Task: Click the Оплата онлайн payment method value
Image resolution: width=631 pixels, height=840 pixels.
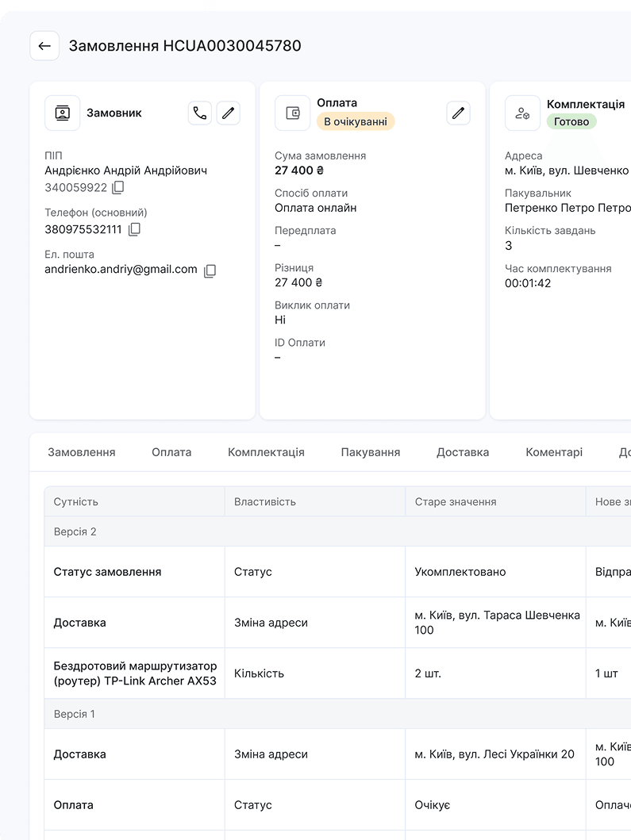Action: (x=316, y=208)
